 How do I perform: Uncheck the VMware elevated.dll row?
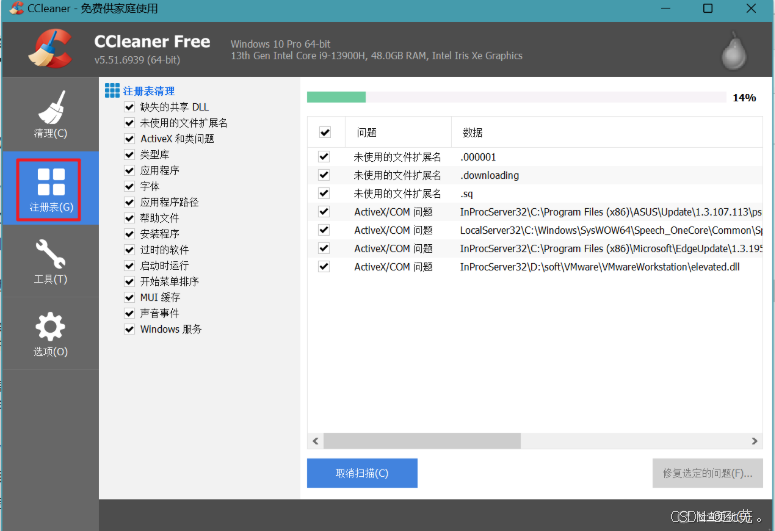[324, 266]
